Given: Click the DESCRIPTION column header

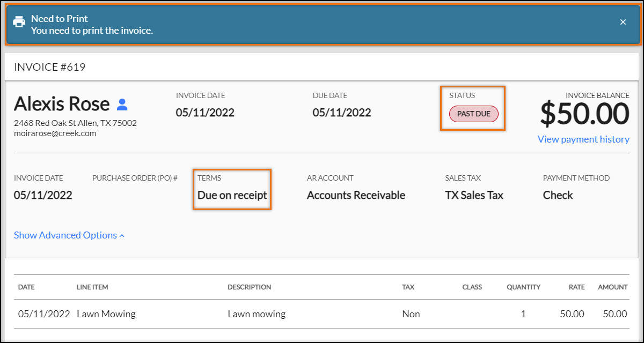Looking at the screenshot, I should point(250,287).
